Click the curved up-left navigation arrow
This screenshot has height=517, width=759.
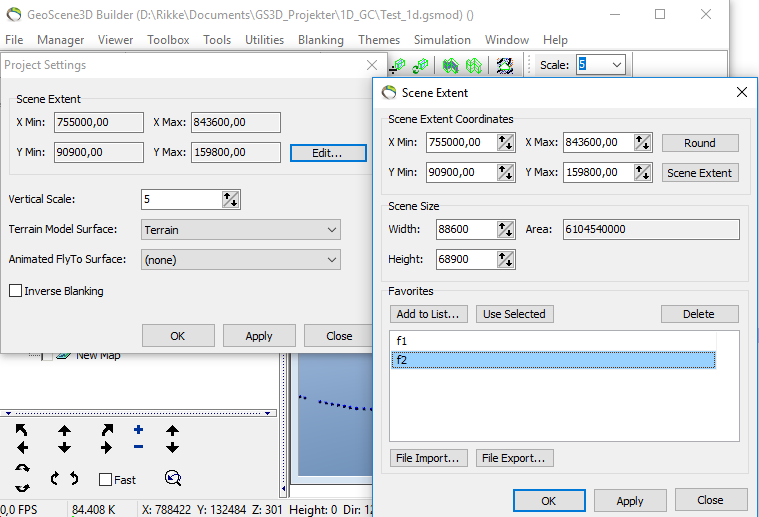pyautogui.click(x=22, y=430)
